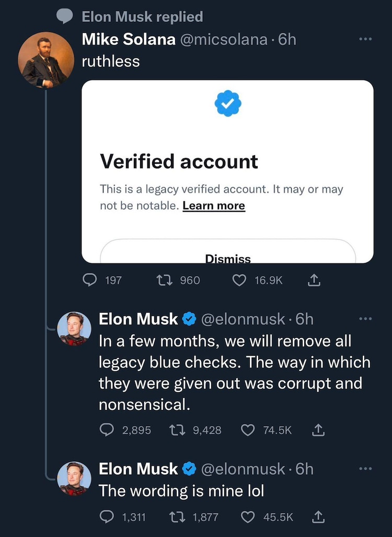Open the @micsolana profile handle
Screen dimensions: 392x537
click(224, 39)
